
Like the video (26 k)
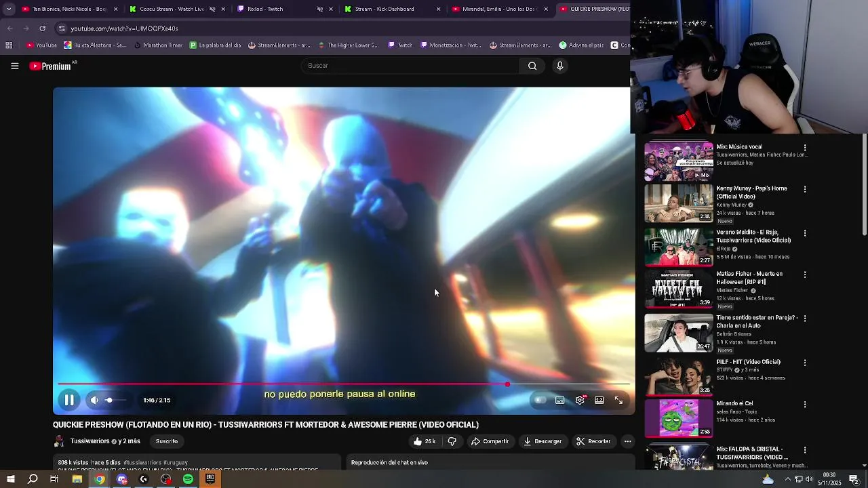point(425,441)
